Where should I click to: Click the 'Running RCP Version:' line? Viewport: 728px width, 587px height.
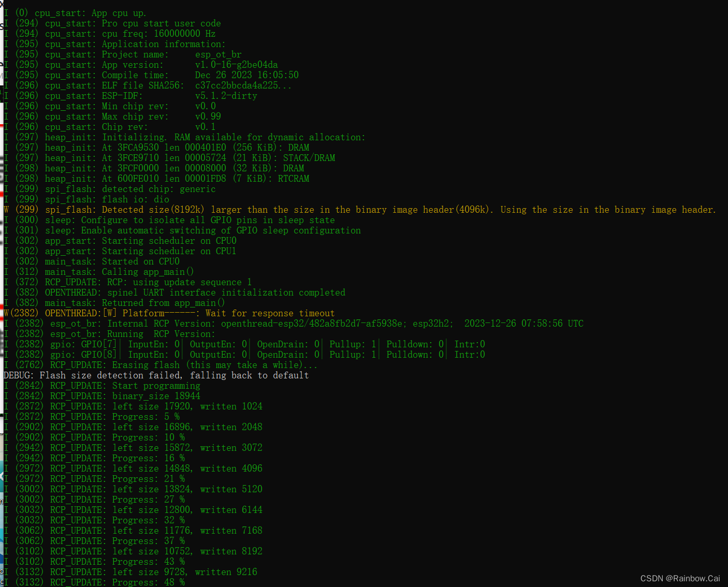(x=110, y=334)
